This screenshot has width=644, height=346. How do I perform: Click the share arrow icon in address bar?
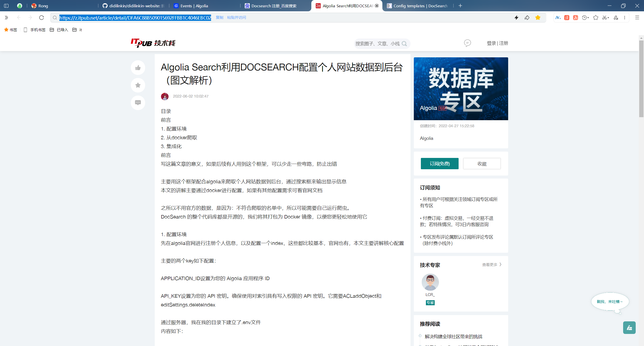pyautogui.click(x=527, y=18)
